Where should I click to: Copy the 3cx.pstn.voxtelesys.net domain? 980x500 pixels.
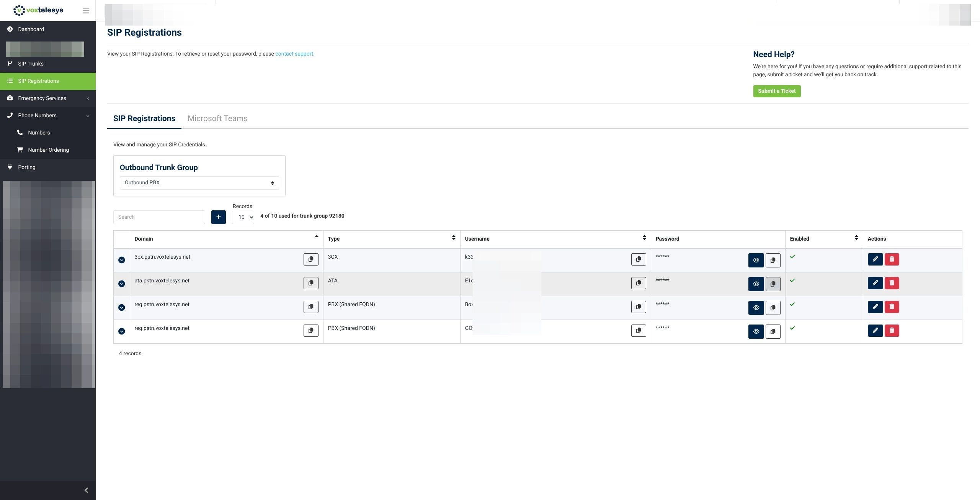tap(311, 259)
